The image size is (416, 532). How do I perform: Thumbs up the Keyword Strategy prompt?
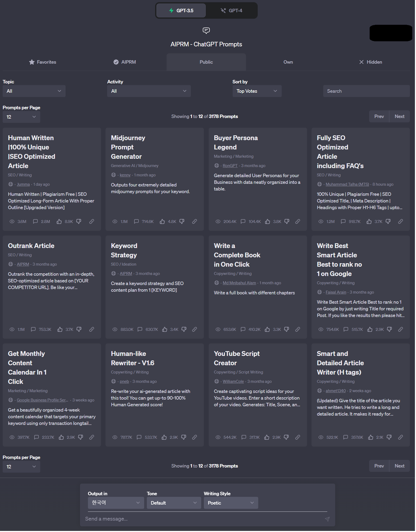point(165,330)
